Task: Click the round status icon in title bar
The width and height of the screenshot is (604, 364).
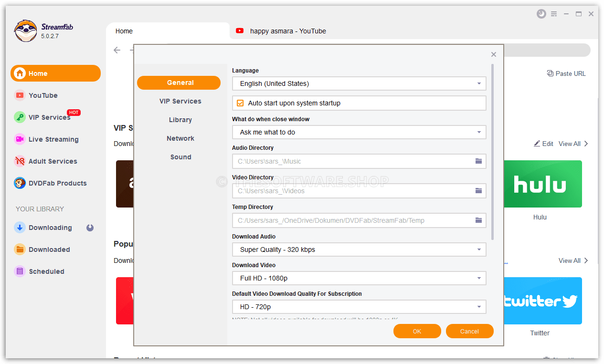Action: tap(541, 14)
